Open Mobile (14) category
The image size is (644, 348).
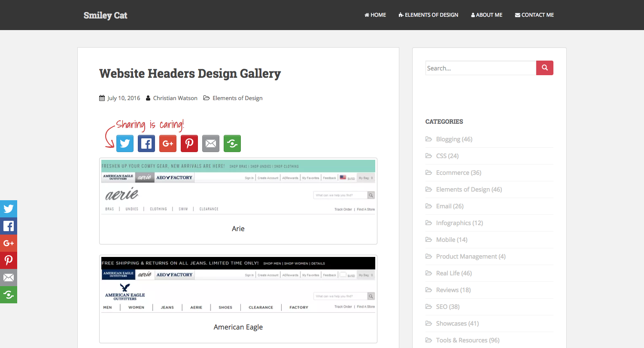coord(452,240)
